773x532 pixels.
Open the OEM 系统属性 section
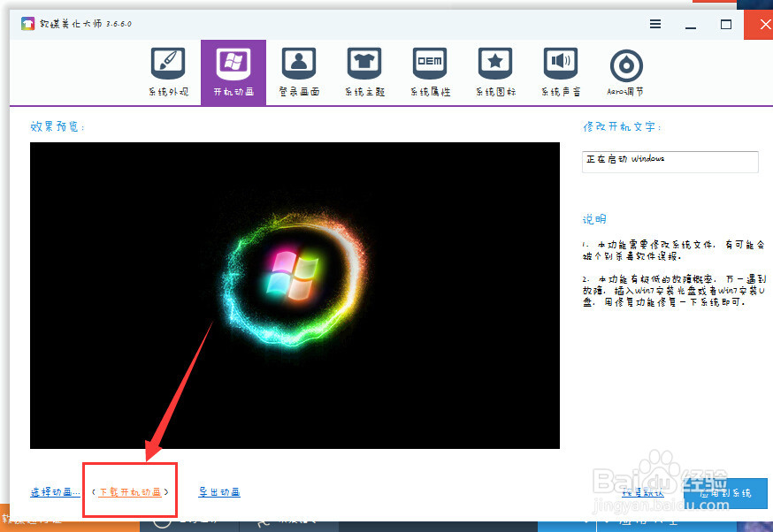pos(430,72)
